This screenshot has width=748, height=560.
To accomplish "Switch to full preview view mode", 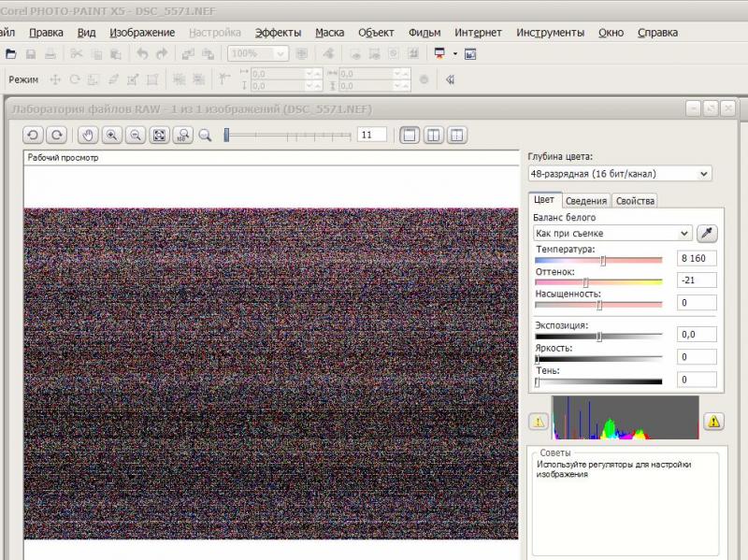I will [x=410, y=136].
